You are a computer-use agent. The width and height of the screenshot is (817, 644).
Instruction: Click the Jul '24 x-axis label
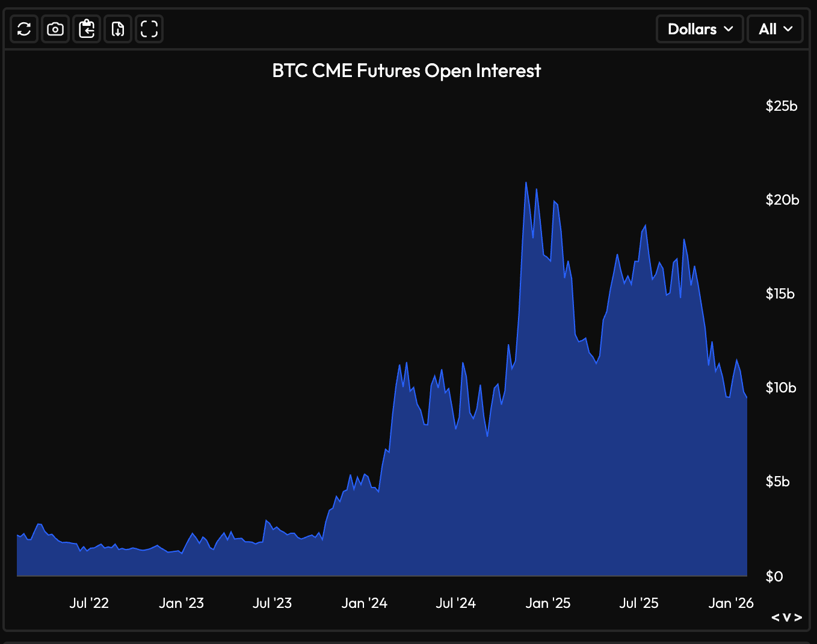(x=456, y=603)
